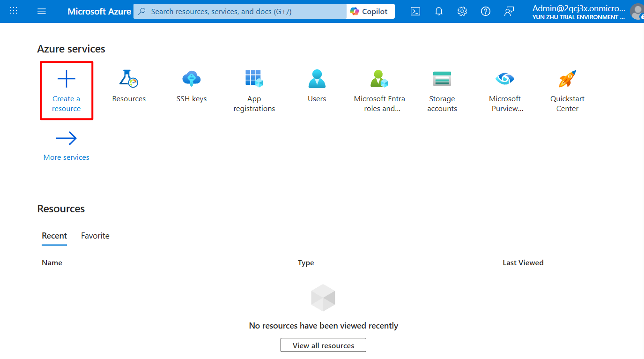Screen dimensions: 644x359
Task: Open the Help question mark menu
Action: click(x=486, y=11)
